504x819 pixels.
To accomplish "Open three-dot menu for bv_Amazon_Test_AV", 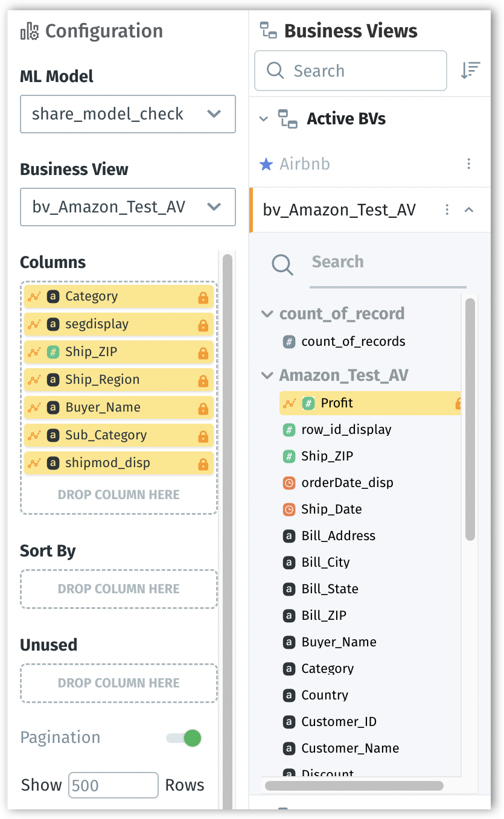I will (447, 209).
